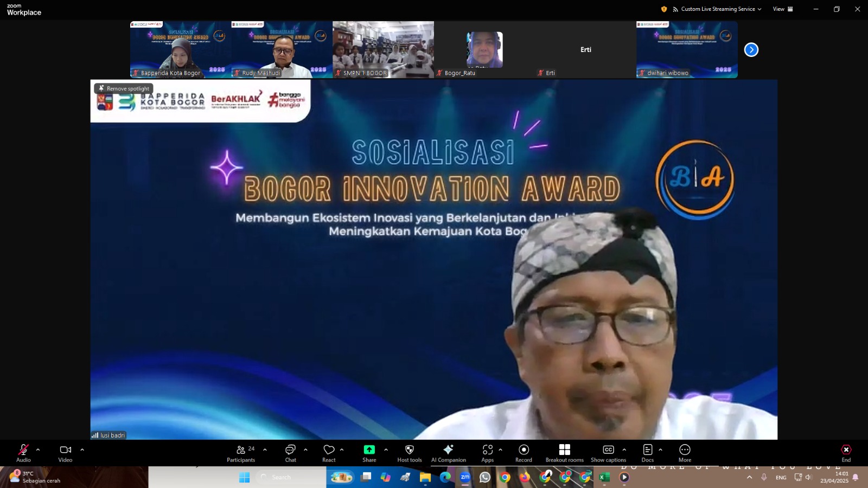The image size is (868, 488).
Task: Open the Docs tool
Action: click(648, 453)
